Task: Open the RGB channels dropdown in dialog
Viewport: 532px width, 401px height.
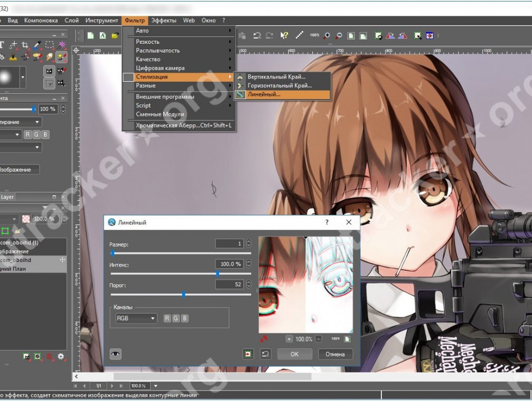Action: [x=136, y=318]
